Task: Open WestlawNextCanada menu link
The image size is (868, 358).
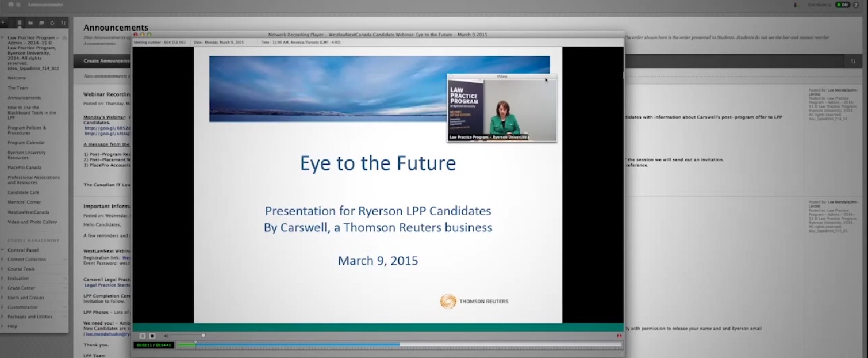Action: click(28, 212)
